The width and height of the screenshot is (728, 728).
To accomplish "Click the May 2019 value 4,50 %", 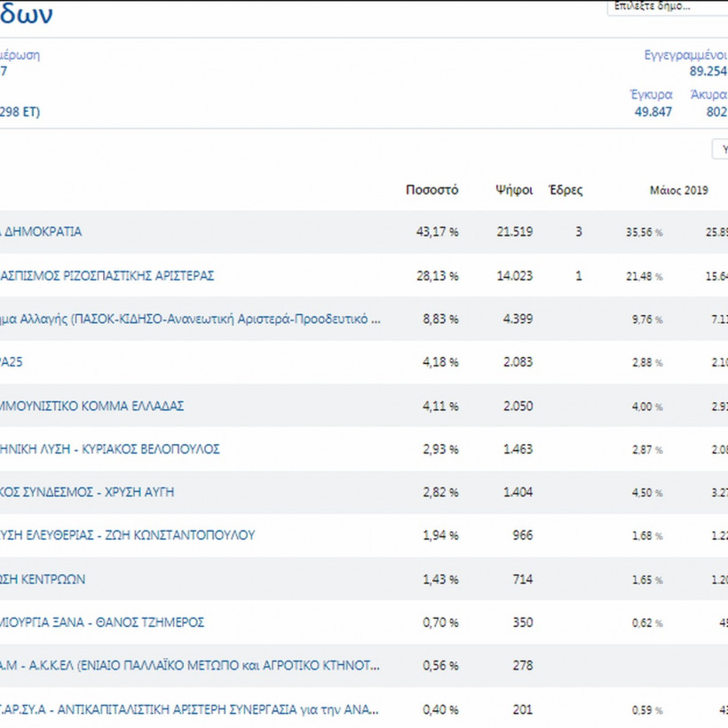I will (x=646, y=493).
